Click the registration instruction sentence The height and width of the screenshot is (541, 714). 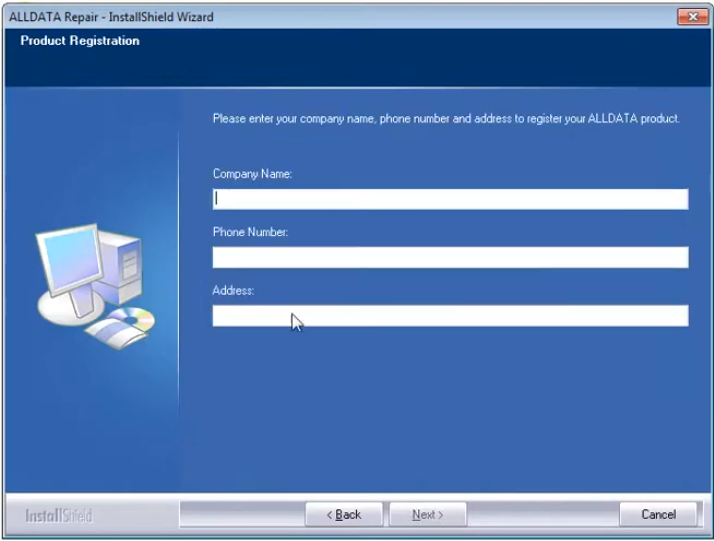tap(446, 119)
